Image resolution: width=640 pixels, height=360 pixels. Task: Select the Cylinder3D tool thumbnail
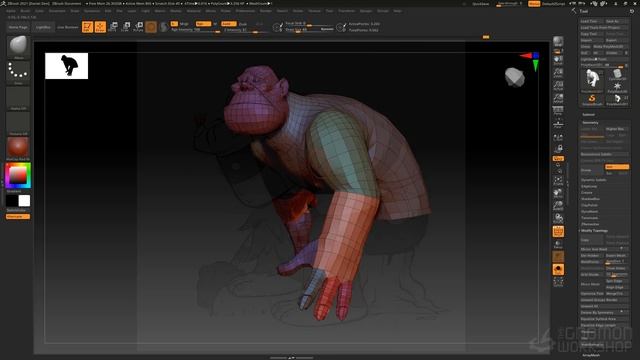[x=617, y=75]
